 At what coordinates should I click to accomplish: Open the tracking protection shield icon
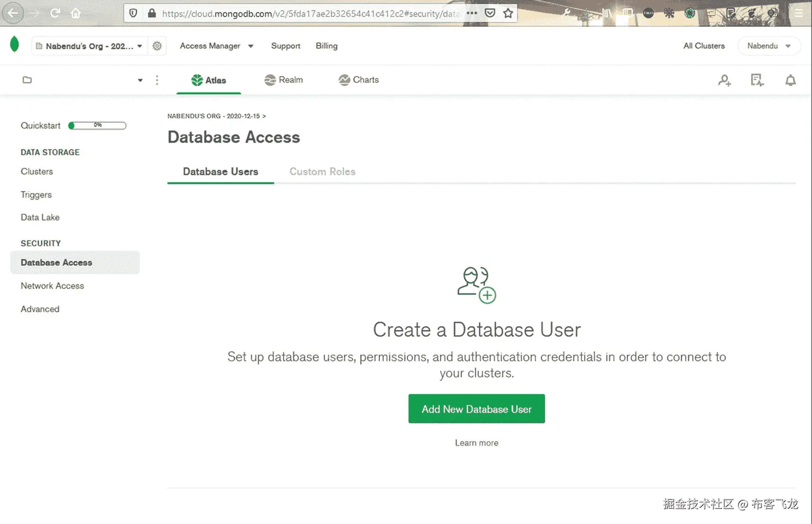pos(133,13)
